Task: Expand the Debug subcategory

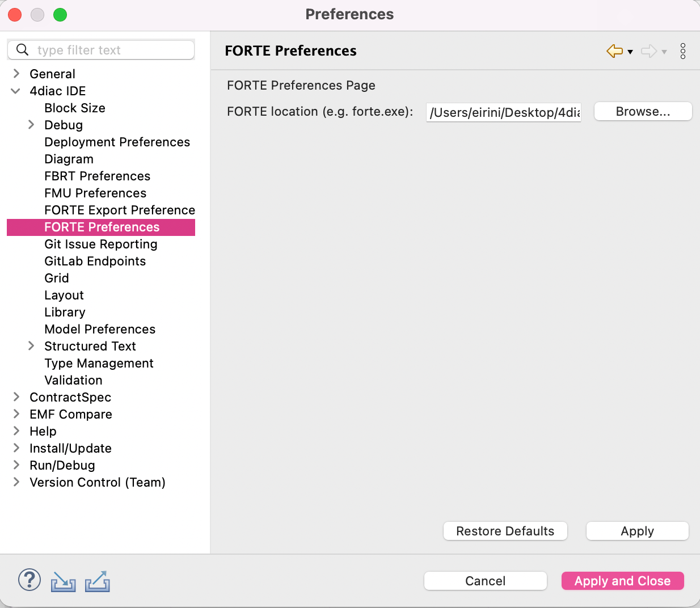Action: 31,125
